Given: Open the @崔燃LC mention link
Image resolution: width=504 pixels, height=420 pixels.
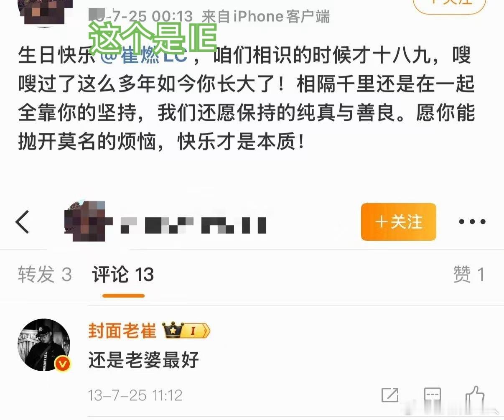Looking at the screenshot, I should [x=145, y=56].
